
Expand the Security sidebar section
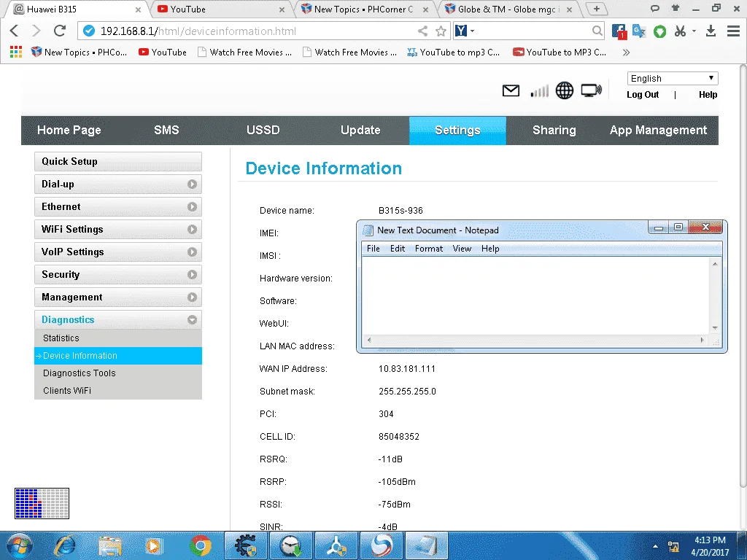pos(118,274)
